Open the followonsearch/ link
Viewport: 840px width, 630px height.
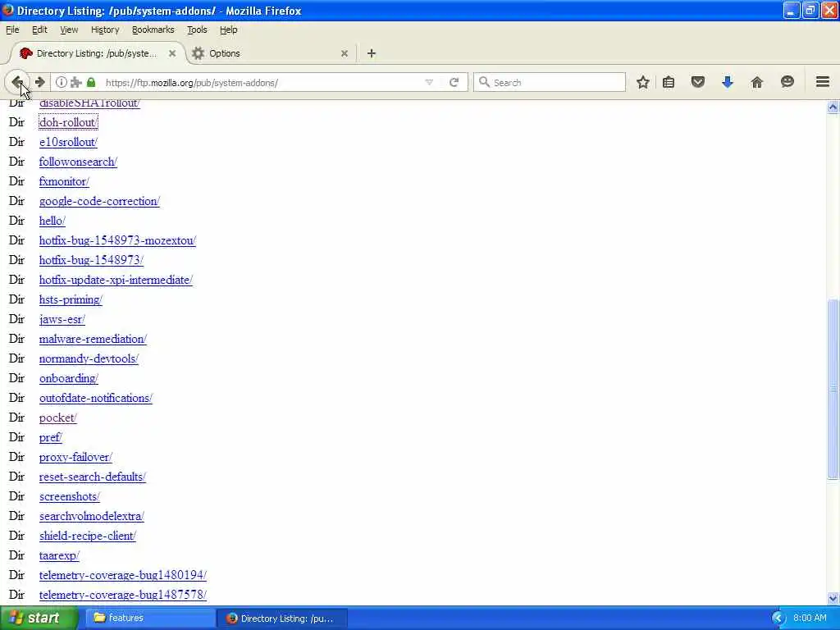click(78, 162)
